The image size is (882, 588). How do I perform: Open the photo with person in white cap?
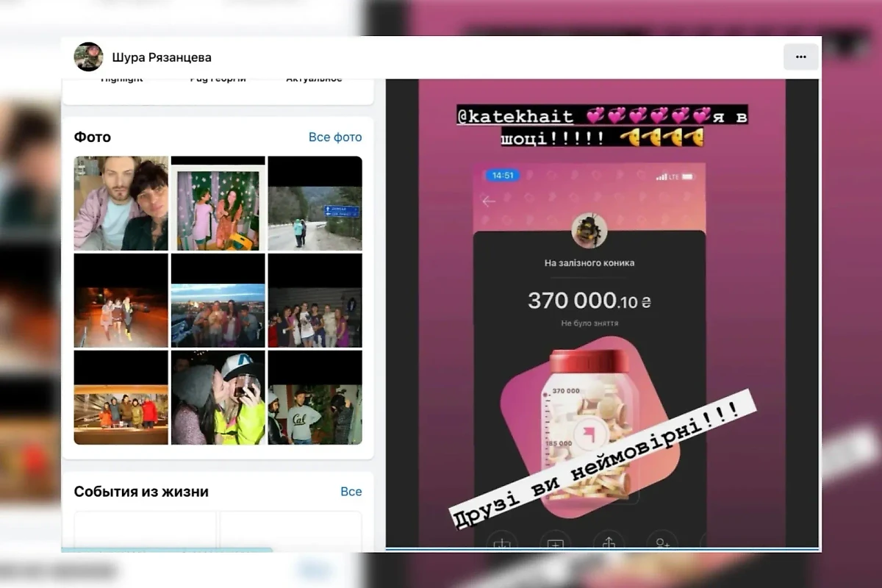pos(218,398)
